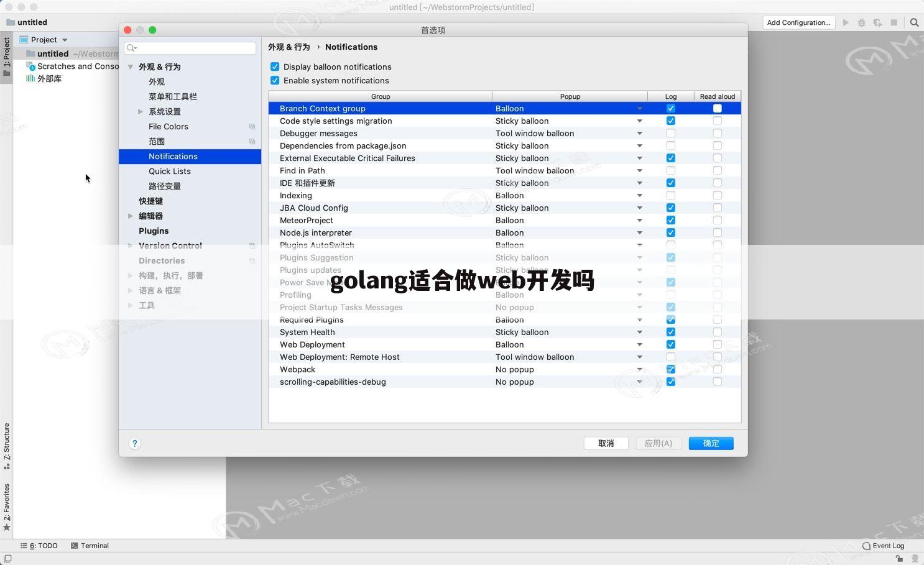Click the Popup column header
The width and height of the screenshot is (924, 565).
tap(570, 96)
